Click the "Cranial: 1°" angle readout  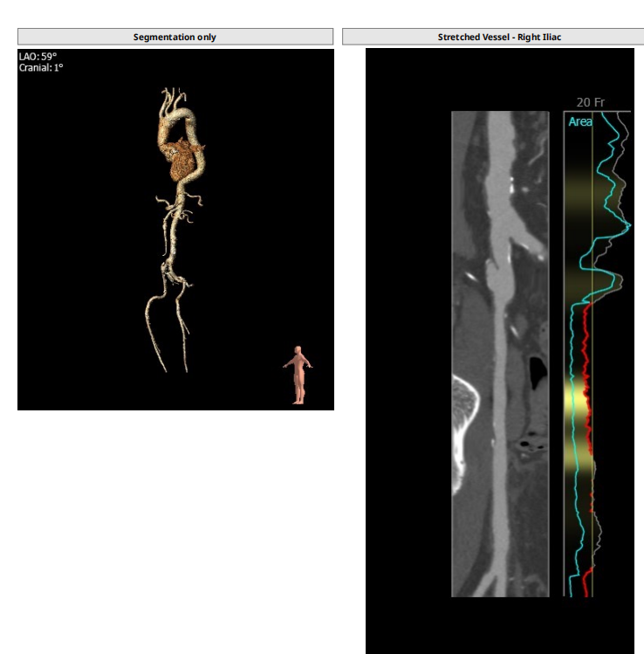coord(41,67)
